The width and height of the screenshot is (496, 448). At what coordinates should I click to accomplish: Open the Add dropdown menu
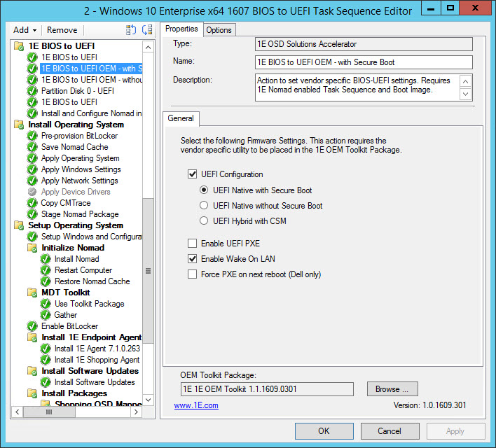click(x=25, y=30)
